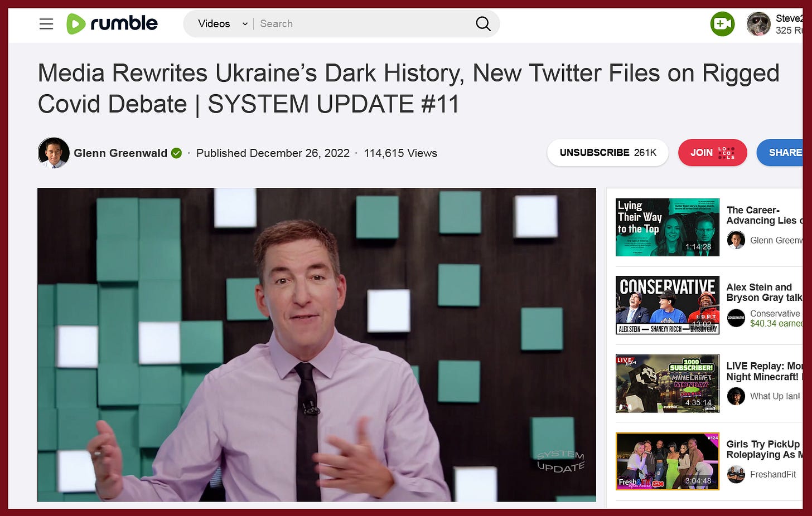This screenshot has height=516, width=812.
Task: Click the $40.34 earned text
Action: click(x=776, y=323)
